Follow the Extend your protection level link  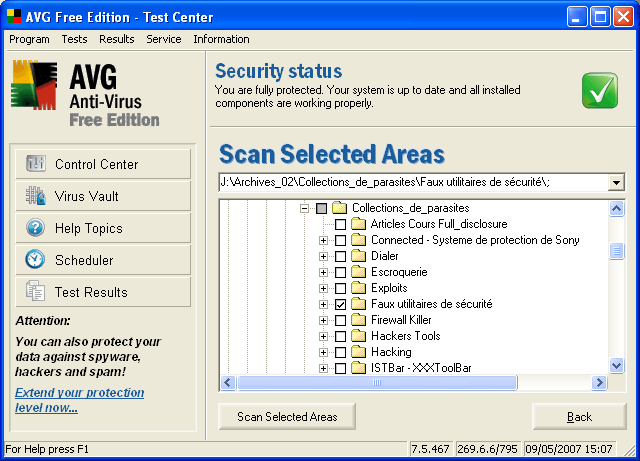tap(80, 400)
